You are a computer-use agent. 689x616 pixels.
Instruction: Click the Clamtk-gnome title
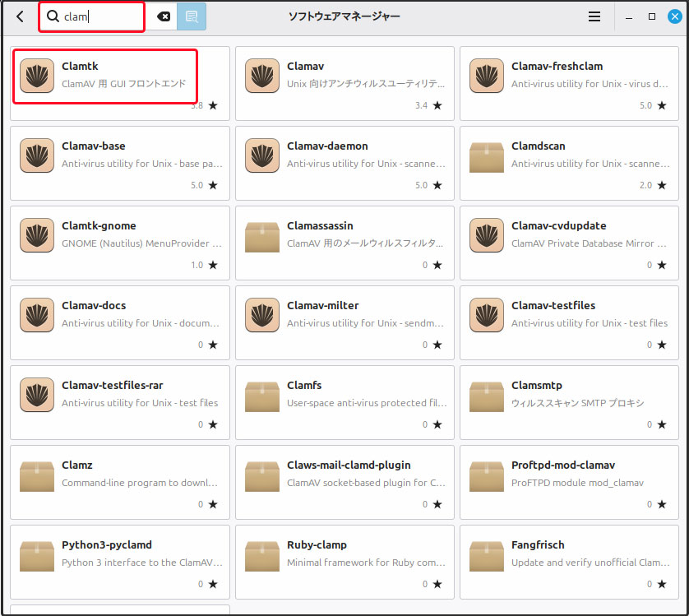pos(99,225)
